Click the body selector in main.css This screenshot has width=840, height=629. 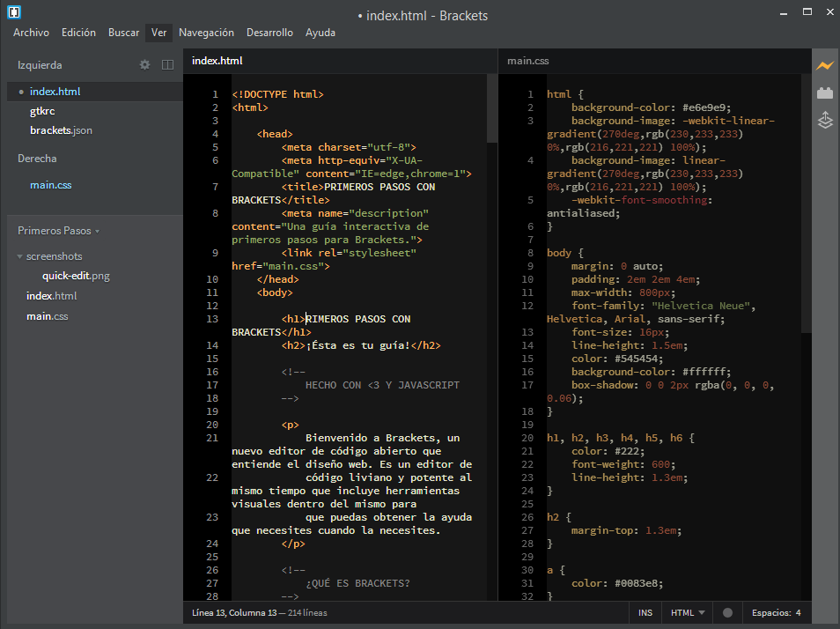point(559,253)
